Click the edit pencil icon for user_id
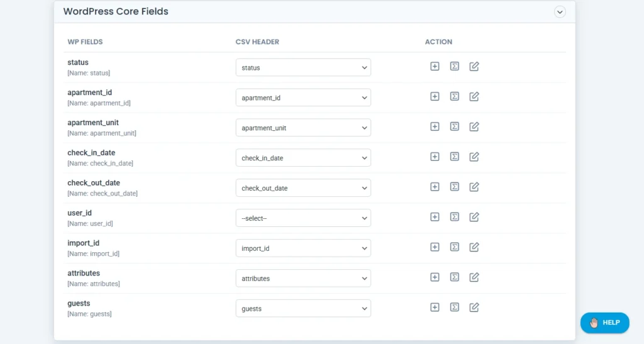 pos(474,217)
